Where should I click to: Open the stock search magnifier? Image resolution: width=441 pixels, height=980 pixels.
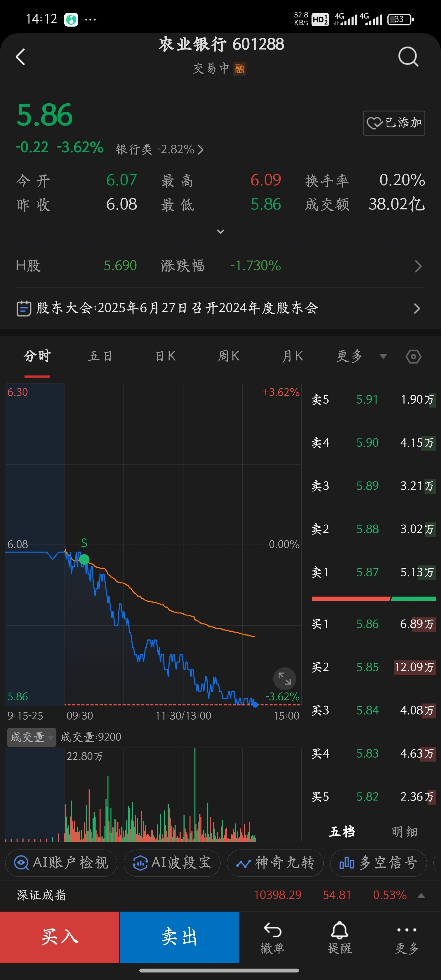click(x=408, y=57)
